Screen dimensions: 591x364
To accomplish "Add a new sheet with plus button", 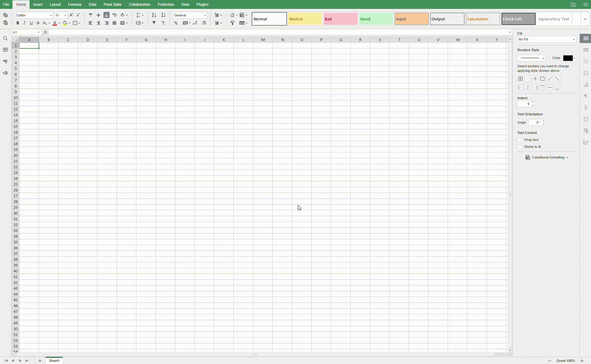I will click(40, 361).
